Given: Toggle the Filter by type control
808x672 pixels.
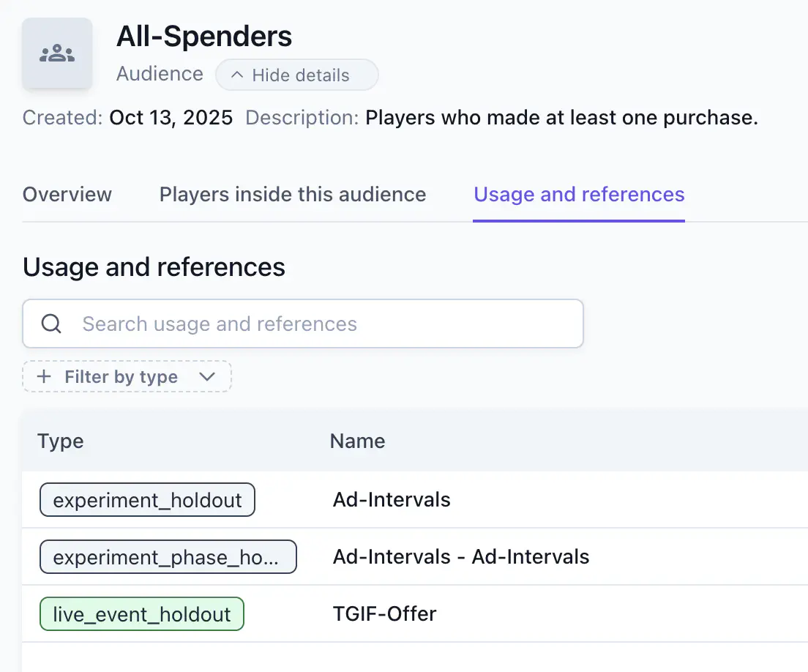Looking at the screenshot, I should [126, 376].
